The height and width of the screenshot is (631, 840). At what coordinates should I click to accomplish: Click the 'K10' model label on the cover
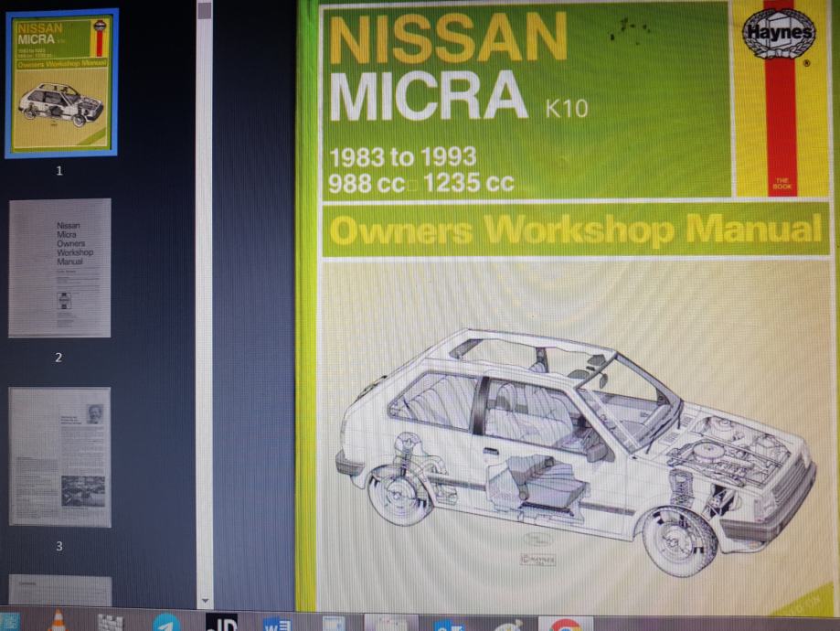click(567, 108)
